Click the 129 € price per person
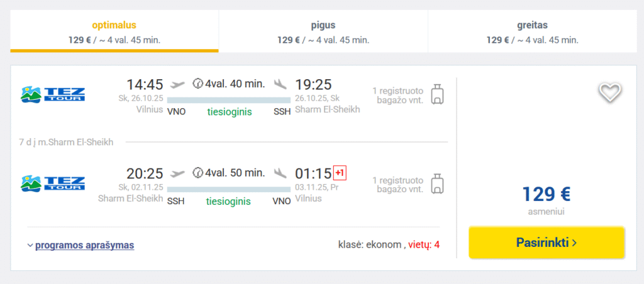This screenshot has height=284, width=644. coord(546,194)
